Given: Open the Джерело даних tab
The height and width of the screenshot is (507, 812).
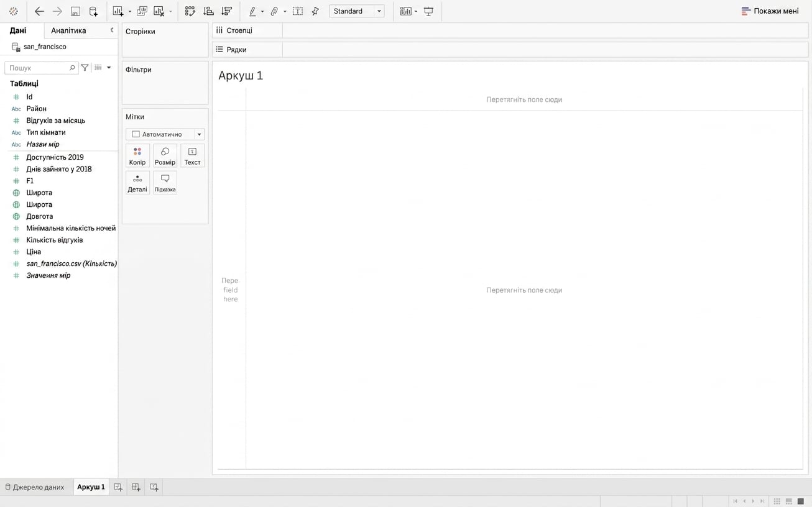Looking at the screenshot, I should [x=35, y=487].
